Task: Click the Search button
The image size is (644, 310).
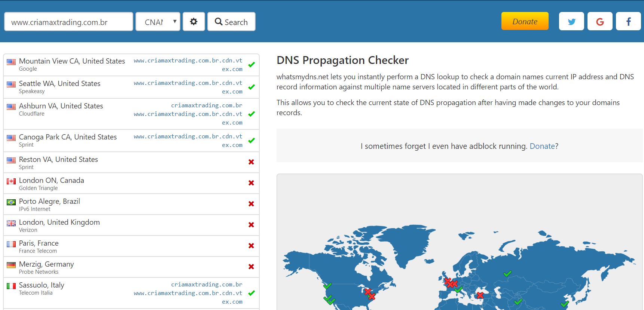Action: pos(231,22)
